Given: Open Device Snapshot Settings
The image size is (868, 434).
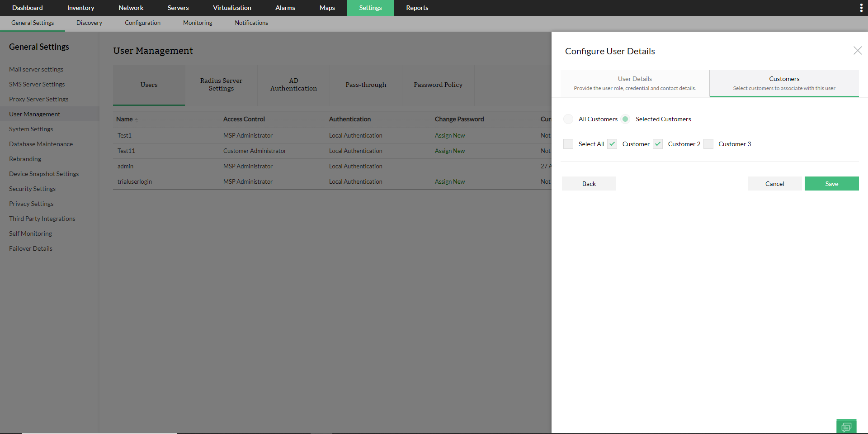Looking at the screenshot, I should 44,174.
